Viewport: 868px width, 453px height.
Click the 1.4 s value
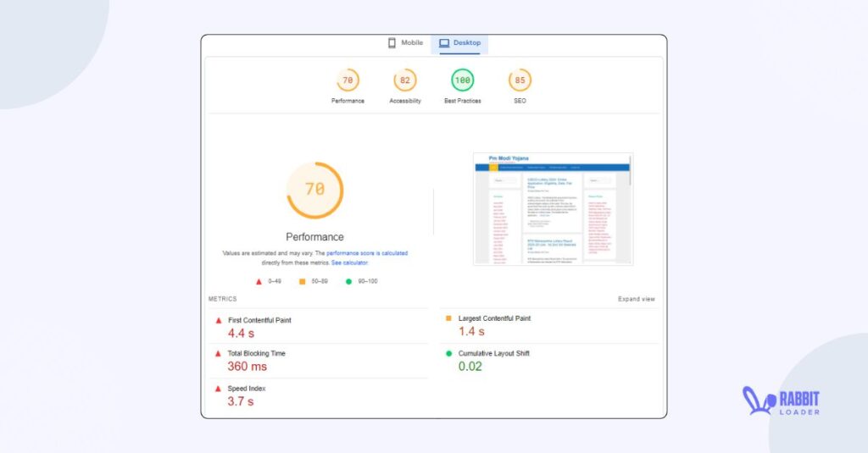(471, 331)
